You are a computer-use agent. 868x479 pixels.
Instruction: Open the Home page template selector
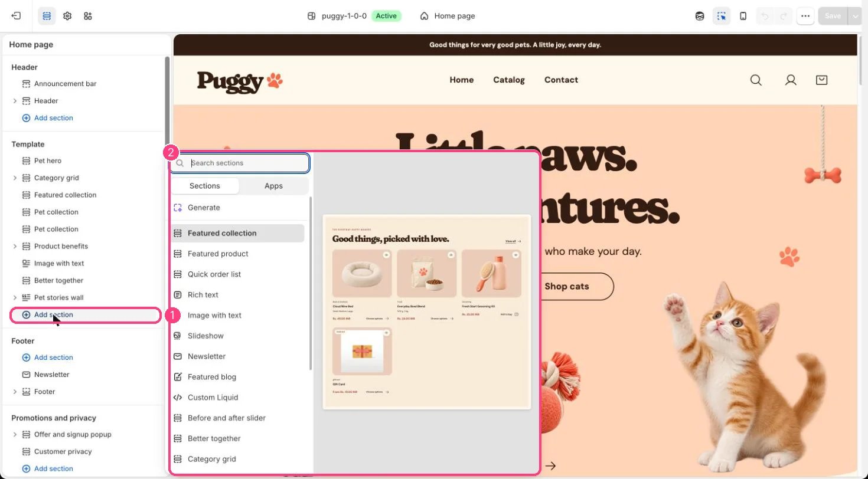(448, 16)
